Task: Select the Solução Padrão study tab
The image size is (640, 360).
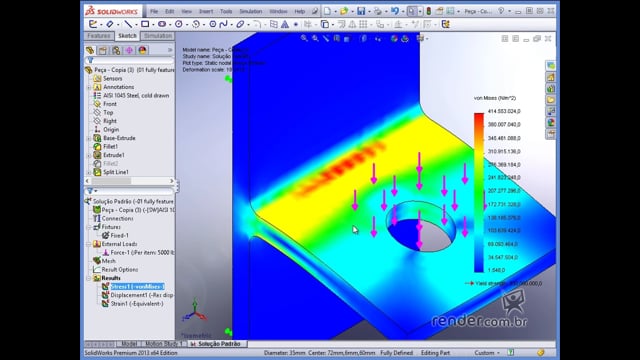Action: click(217, 344)
